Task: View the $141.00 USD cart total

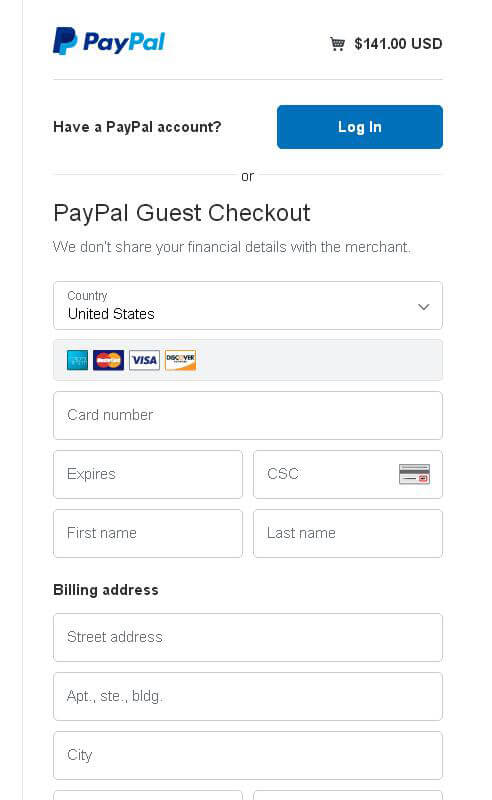Action: (x=398, y=44)
